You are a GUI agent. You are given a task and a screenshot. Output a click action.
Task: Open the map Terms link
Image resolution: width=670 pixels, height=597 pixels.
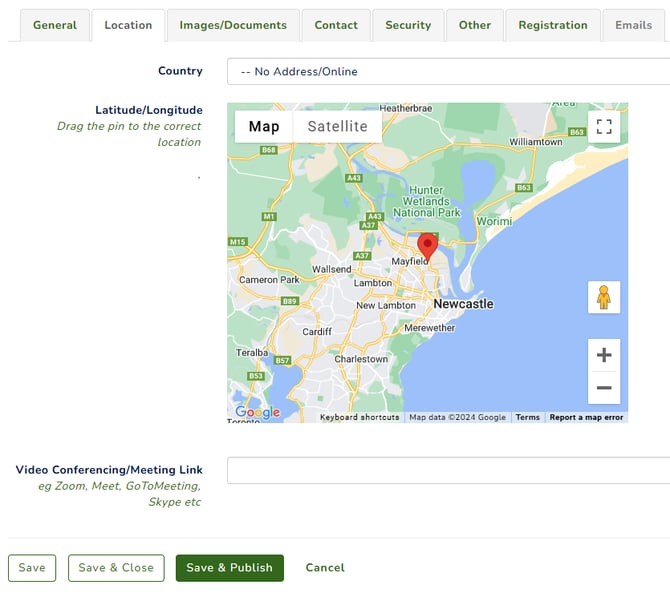[528, 417]
